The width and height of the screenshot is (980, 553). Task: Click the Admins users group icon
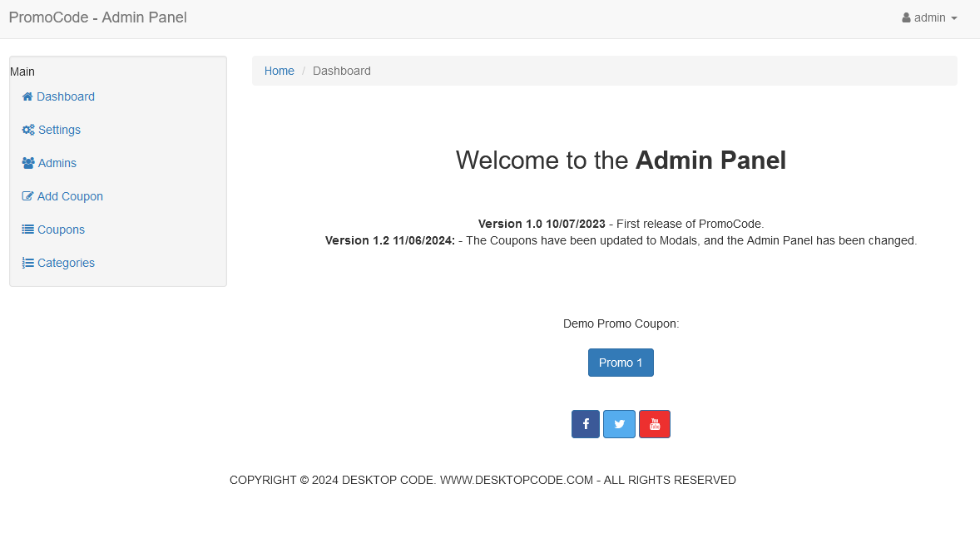(28, 163)
